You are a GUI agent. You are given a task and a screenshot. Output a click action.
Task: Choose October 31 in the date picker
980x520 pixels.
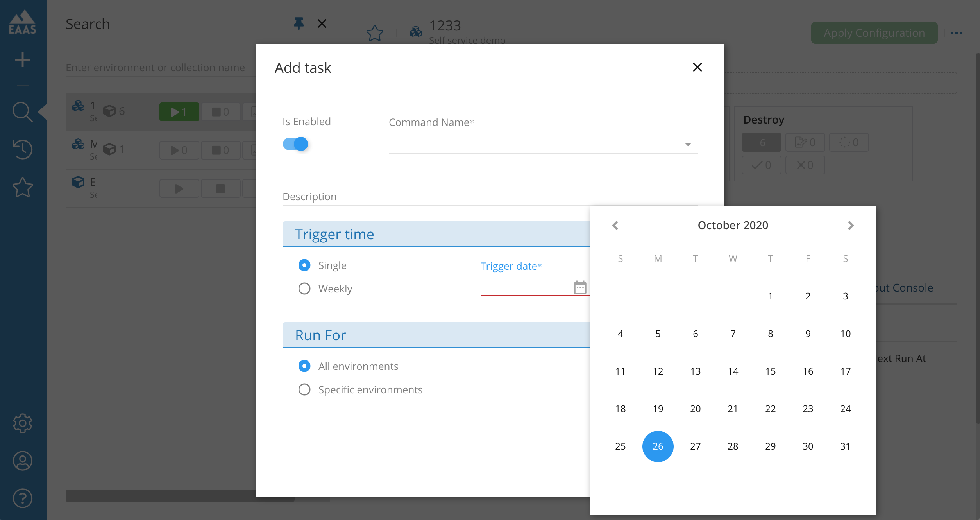click(x=845, y=446)
